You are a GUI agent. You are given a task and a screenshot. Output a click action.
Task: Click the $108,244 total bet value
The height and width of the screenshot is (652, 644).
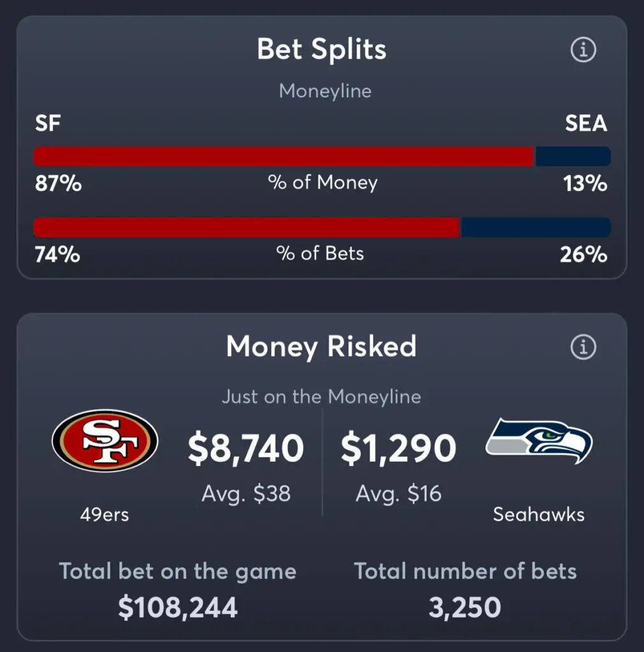178,607
